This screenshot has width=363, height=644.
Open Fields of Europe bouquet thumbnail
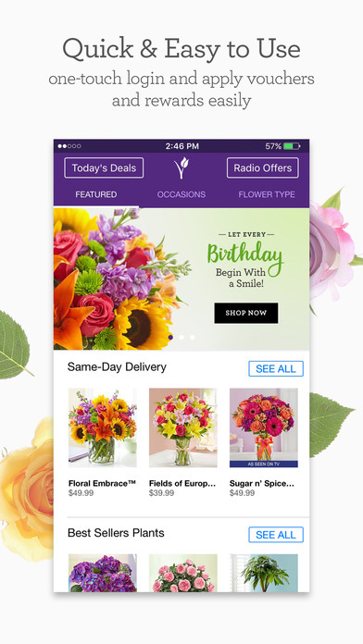point(183,427)
